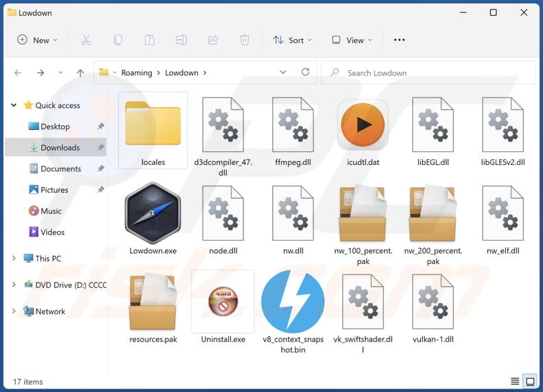Image resolution: width=543 pixels, height=392 pixels.
Task: Open the Sort dropdown menu
Action: 292,40
